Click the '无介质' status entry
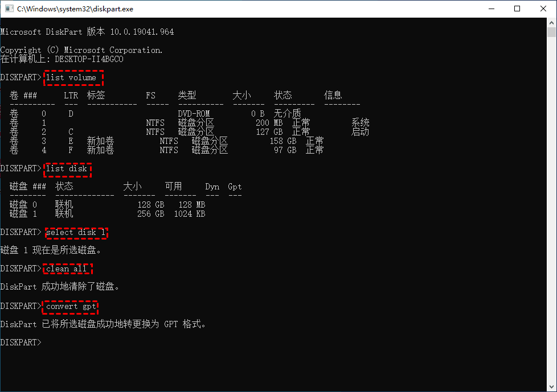Viewport: 557px width, 392px height. 288,114
